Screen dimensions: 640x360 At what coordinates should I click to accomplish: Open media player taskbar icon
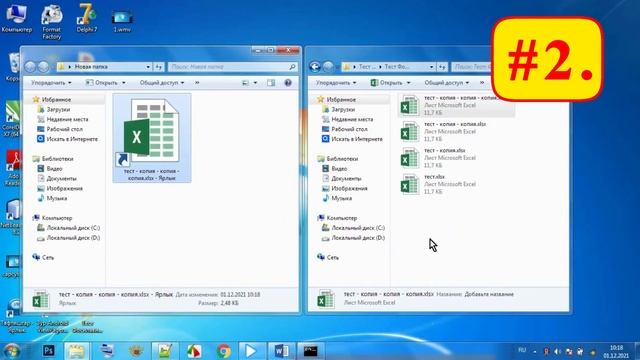tap(250, 351)
